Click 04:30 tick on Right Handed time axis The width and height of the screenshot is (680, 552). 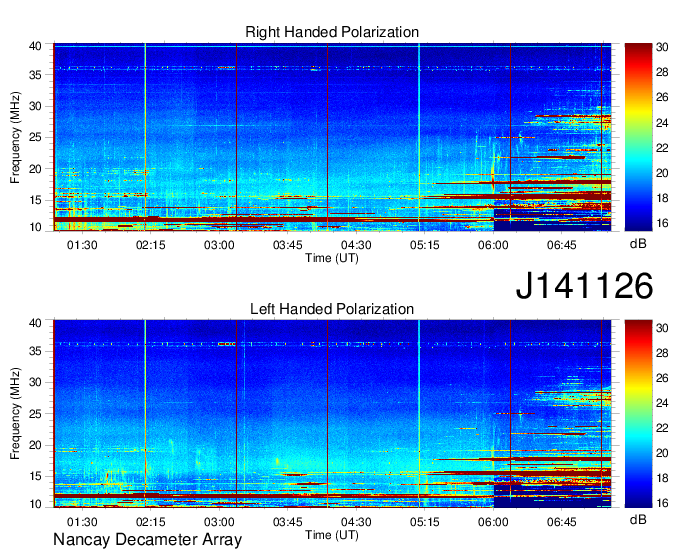click(356, 245)
